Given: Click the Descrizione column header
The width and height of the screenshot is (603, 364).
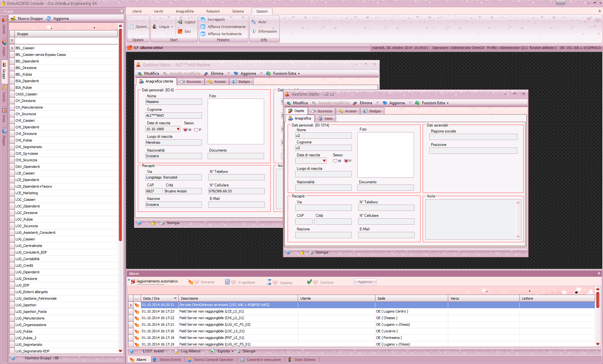Looking at the screenshot, I should tap(238, 298).
